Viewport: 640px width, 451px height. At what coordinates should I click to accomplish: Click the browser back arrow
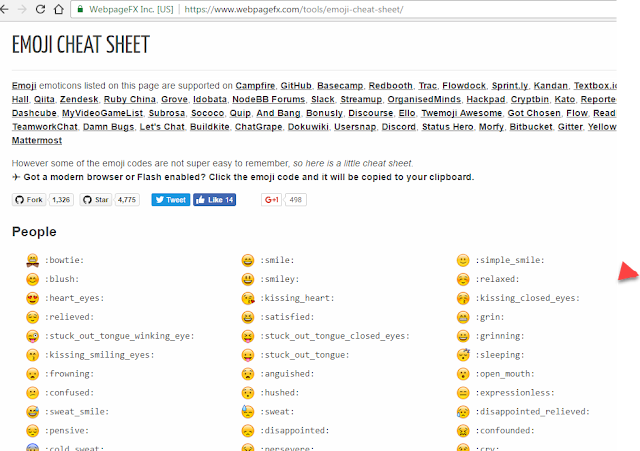pos(4,9)
